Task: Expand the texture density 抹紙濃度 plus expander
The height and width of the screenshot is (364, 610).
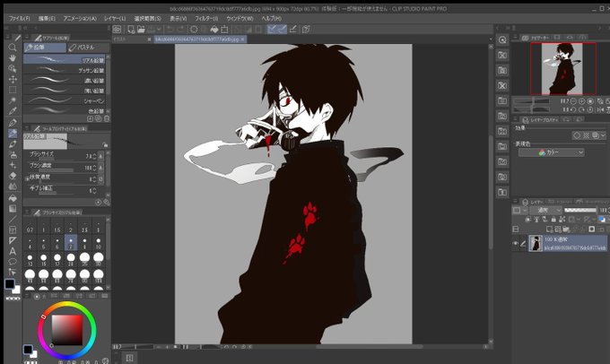Action: pos(27,178)
